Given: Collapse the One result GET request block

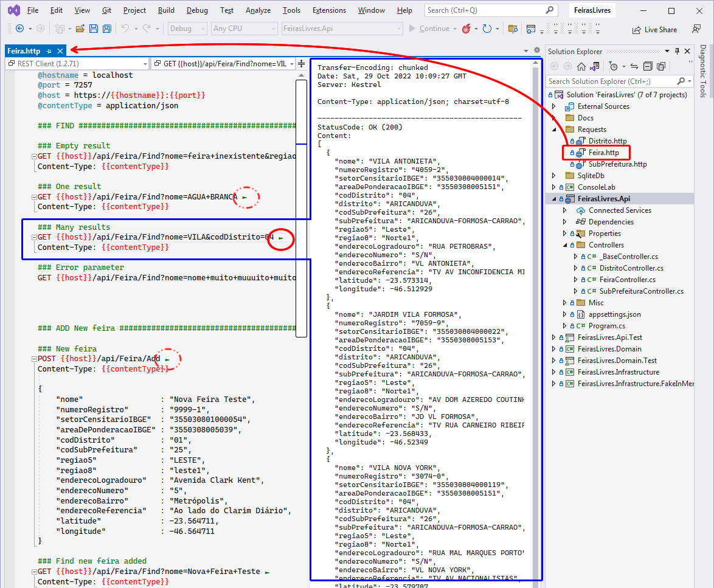Looking at the screenshot, I should coord(34,197).
